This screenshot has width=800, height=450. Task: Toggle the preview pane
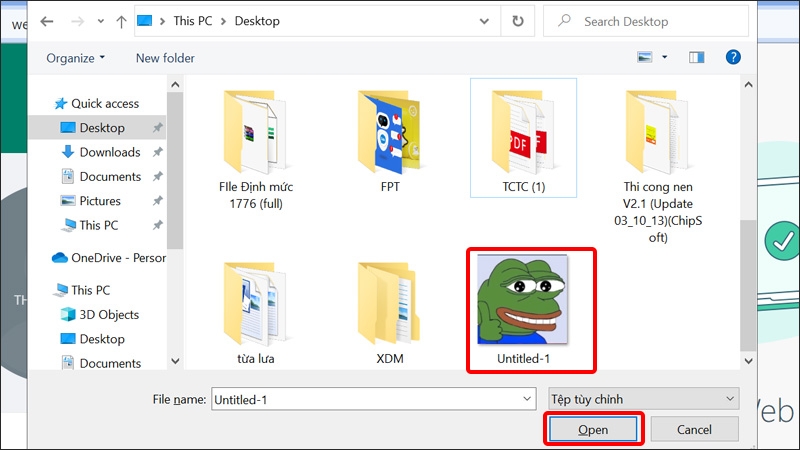[696, 57]
